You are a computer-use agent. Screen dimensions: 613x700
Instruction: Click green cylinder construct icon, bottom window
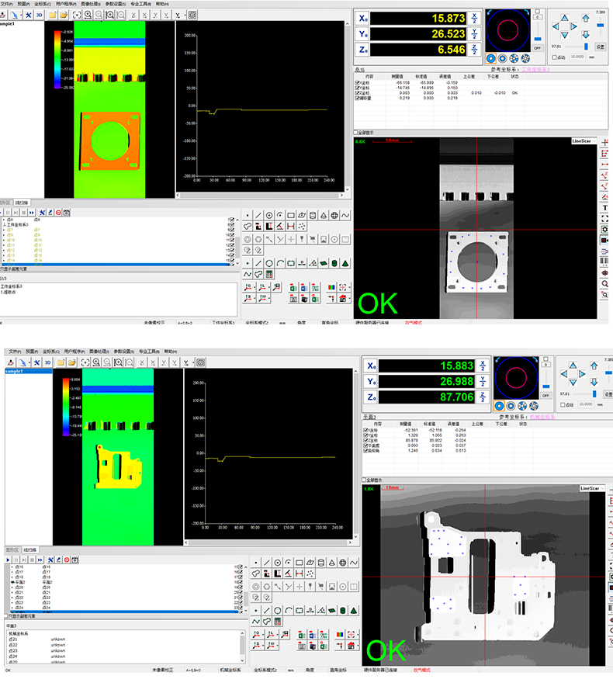(342, 610)
